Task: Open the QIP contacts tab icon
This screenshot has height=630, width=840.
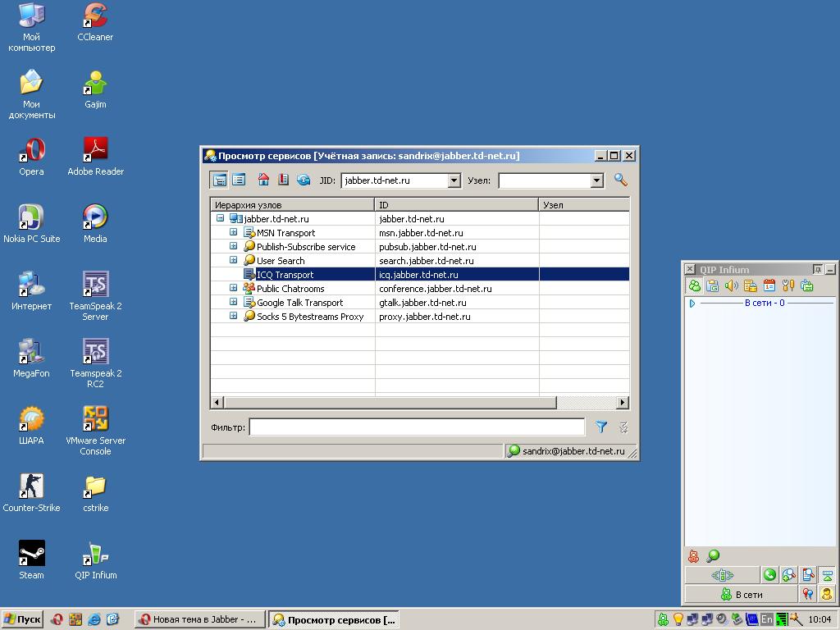Action: tap(695, 285)
